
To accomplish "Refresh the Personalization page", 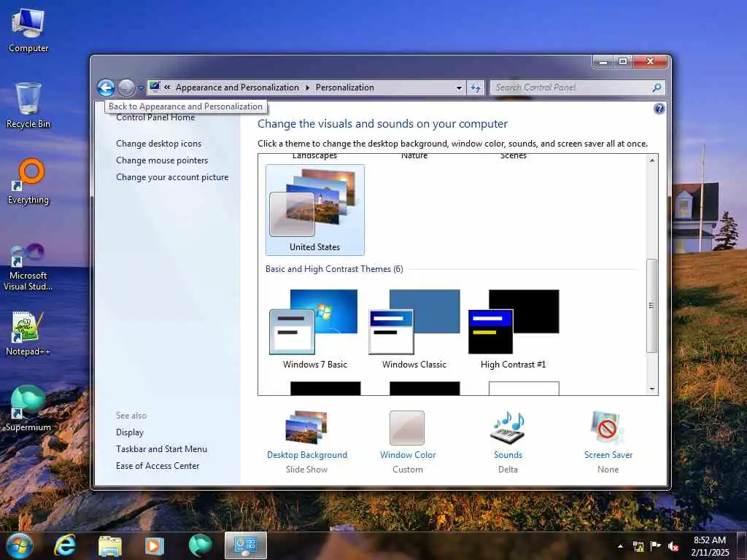I will click(x=476, y=87).
